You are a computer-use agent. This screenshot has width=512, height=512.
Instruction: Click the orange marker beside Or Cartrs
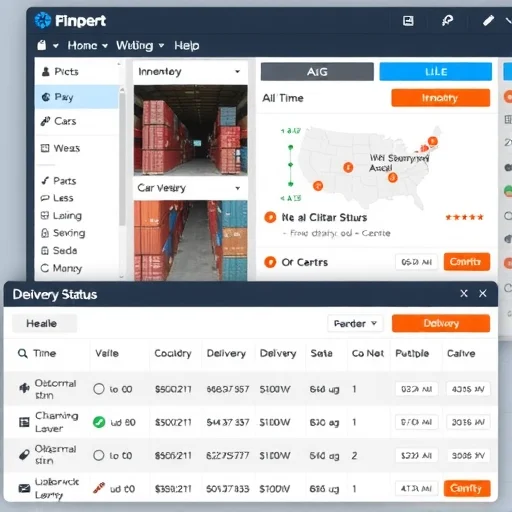click(x=270, y=262)
